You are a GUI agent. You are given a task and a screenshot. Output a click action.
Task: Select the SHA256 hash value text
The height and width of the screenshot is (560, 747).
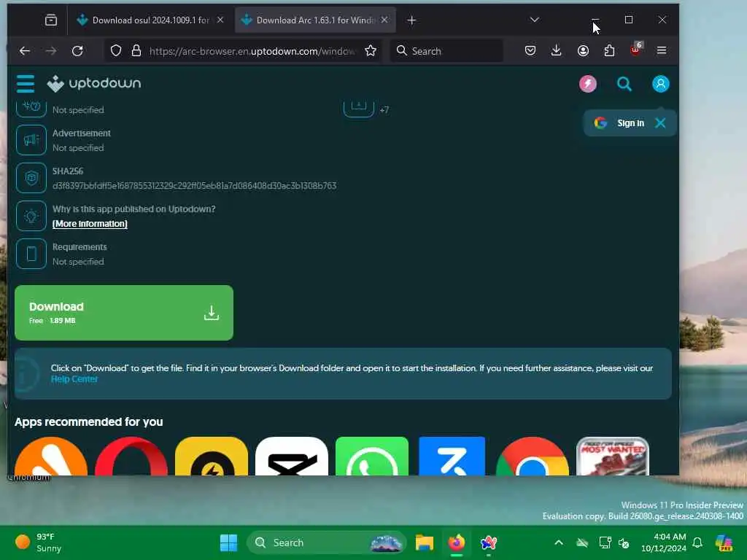point(194,186)
